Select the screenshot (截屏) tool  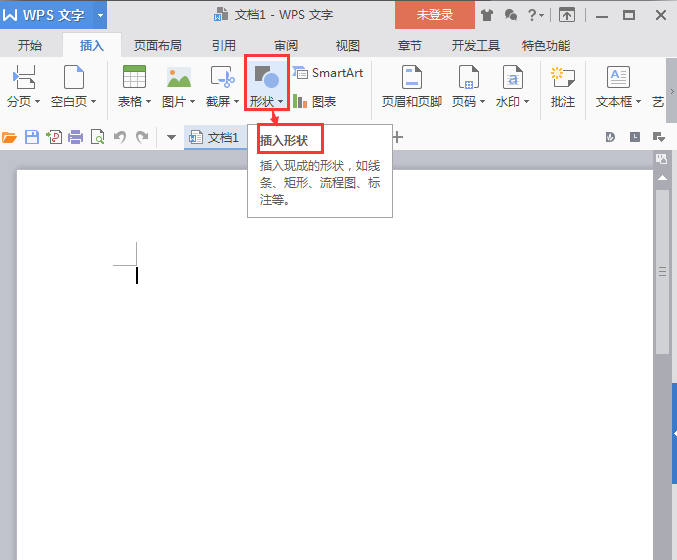coord(222,85)
